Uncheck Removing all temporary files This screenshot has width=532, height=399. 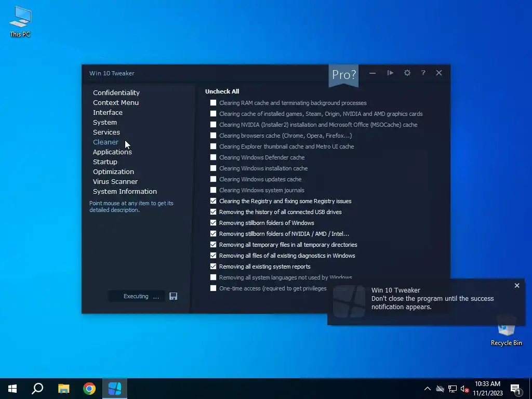coord(213,245)
